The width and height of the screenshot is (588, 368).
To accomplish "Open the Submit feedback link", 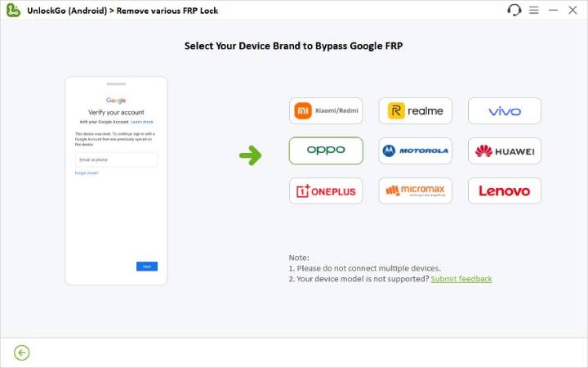I will (461, 279).
